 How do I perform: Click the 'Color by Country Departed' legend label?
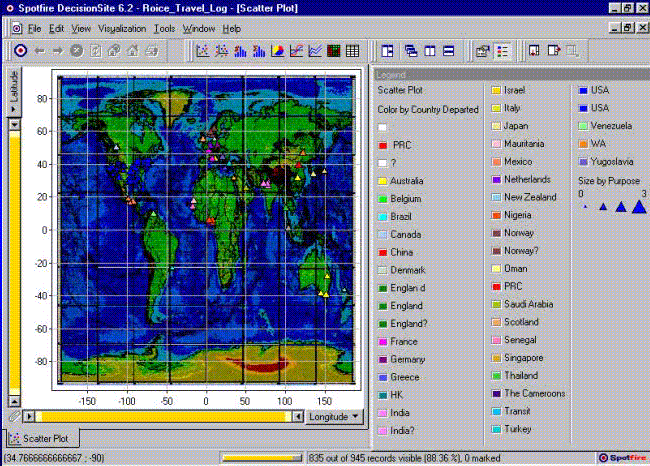pyautogui.click(x=428, y=109)
